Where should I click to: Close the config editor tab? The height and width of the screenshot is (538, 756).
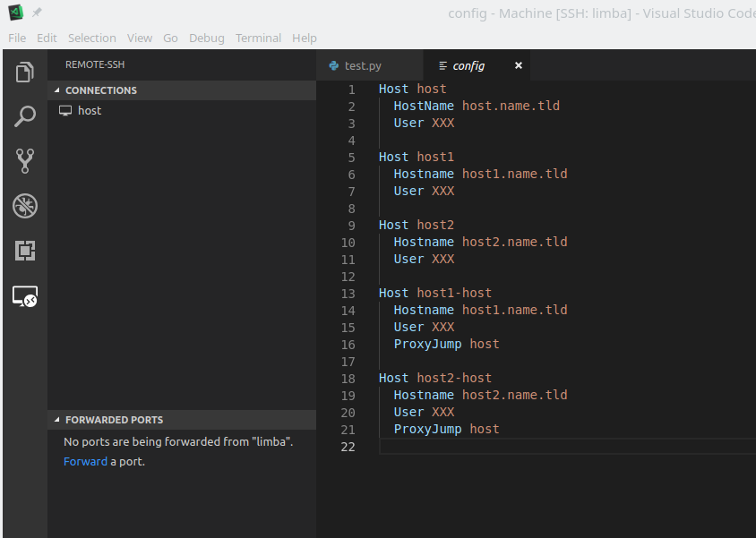(519, 65)
